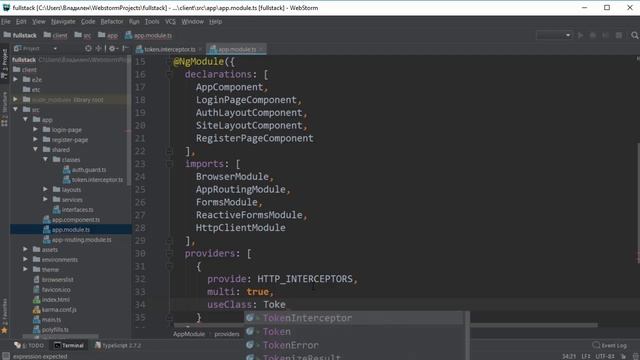Open the TODO tool window

(x=29, y=345)
